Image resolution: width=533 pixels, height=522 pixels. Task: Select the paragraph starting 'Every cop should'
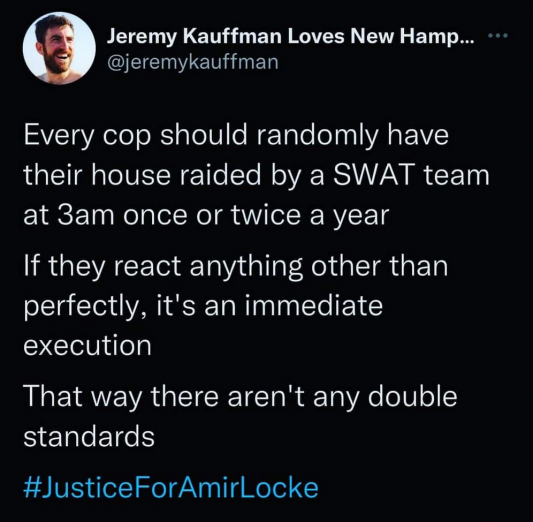(x=256, y=175)
